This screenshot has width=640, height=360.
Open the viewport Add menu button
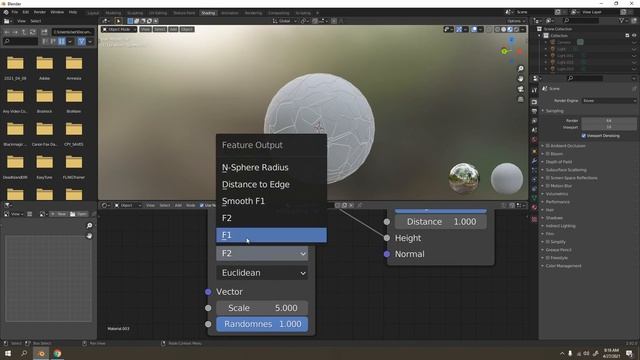[173, 29]
